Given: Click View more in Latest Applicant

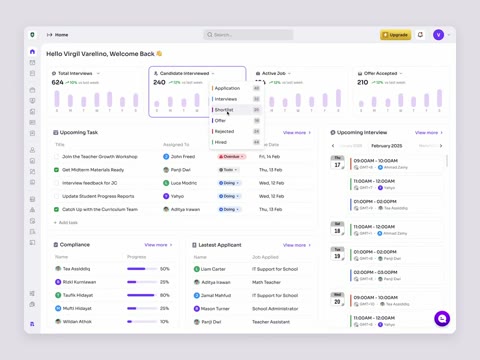Looking at the screenshot, I should (297, 245).
